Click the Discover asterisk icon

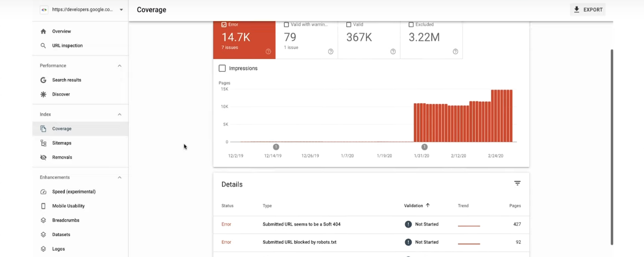43,94
